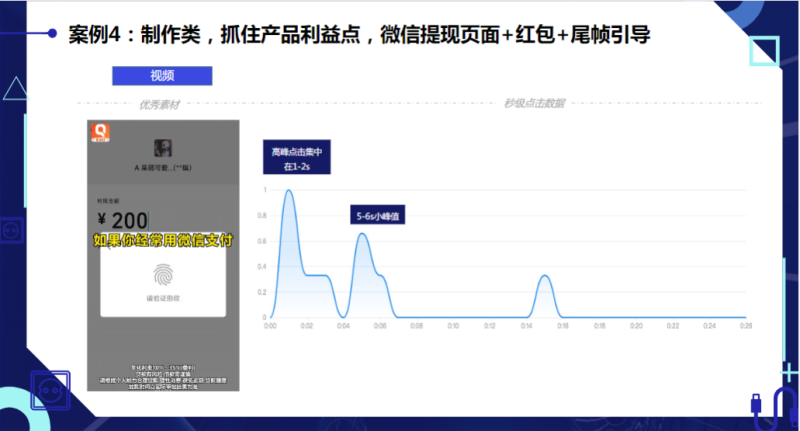The height and width of the screenshot is (431, 800).
Task: Select the phone video thumbnail
Action: point(163,256)
